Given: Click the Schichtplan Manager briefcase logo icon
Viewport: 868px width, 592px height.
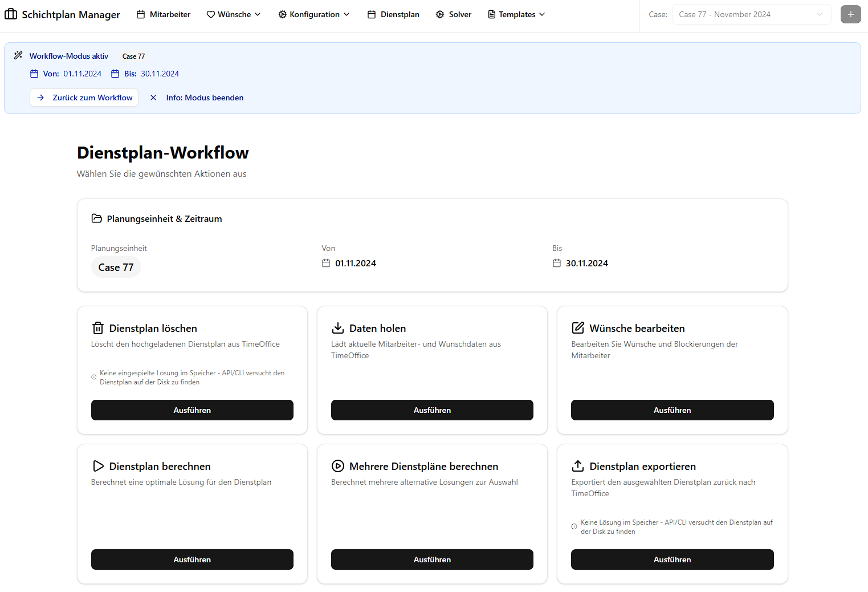Looking at the screenshot, I should tap(11, 14).
